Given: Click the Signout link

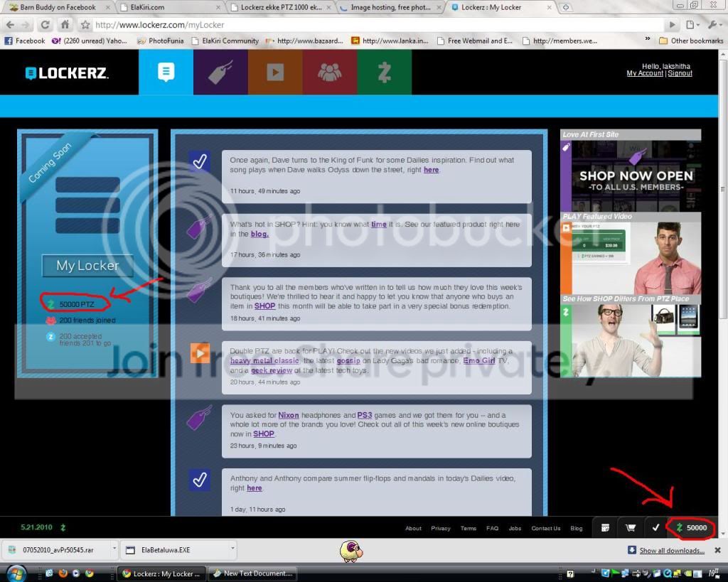Looking at the screenshot, I should pyautogui.click(x=680, y=73).
